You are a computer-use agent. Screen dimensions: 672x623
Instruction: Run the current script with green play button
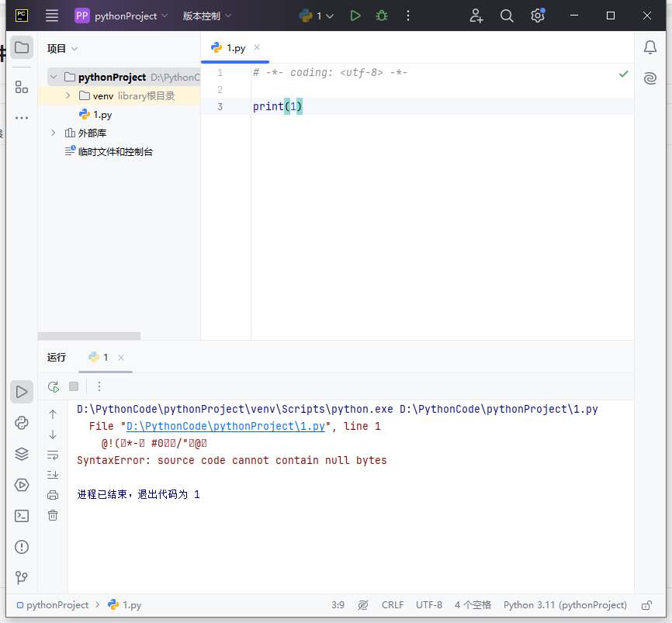point(355,16)
